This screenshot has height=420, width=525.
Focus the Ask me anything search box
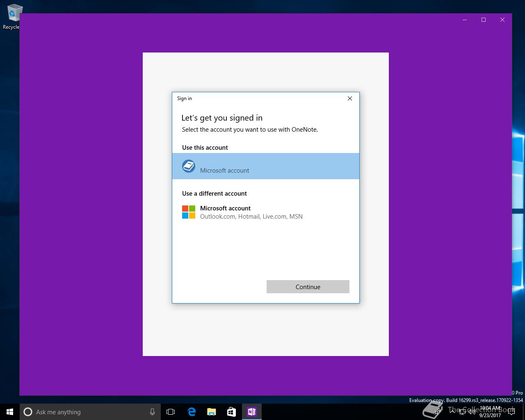90,412
